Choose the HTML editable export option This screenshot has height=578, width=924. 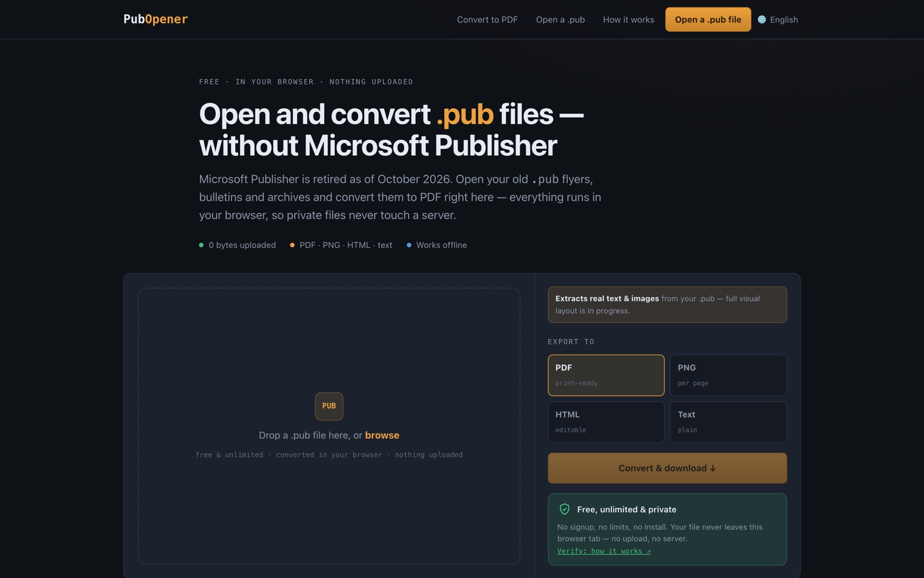(x=606, y=422)
